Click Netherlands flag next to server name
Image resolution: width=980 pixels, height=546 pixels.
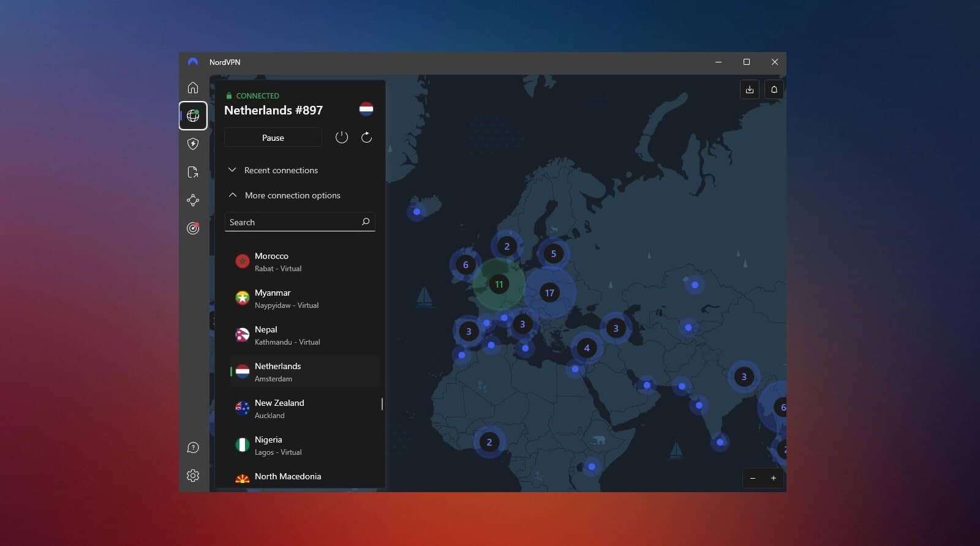tap(366, 109)
